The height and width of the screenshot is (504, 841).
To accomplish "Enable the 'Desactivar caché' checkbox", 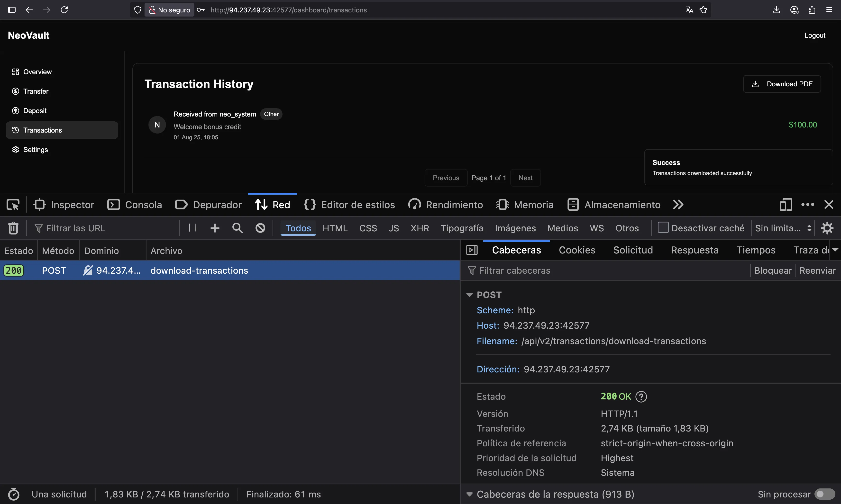I will click(x=663, y=227).
